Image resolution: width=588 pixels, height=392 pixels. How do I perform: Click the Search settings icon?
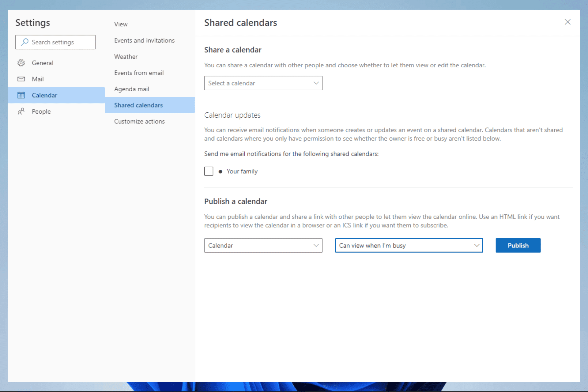pos(24,42)
